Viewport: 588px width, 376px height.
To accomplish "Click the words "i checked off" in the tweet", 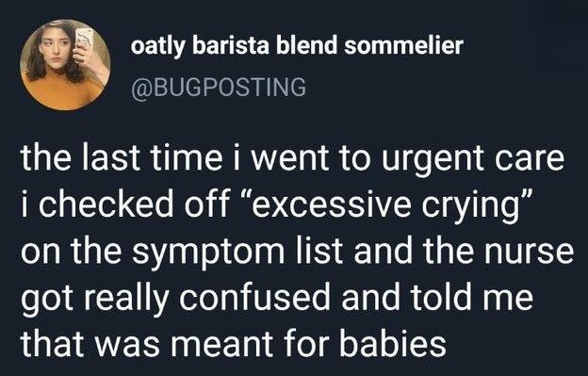I will click(124, 204).
